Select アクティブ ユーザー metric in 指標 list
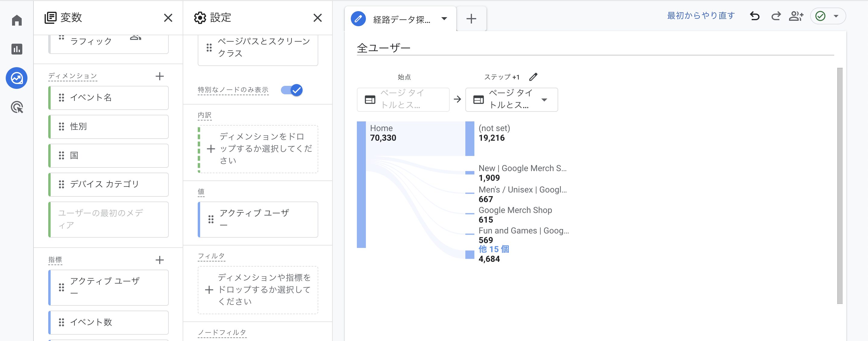The image size is (868, 341). coord(108,287)
